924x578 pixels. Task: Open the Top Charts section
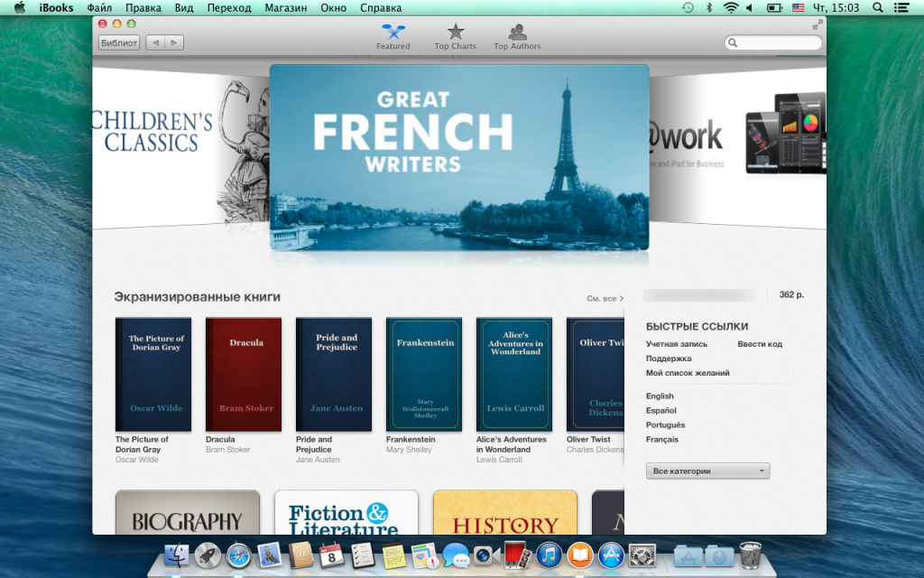455,37
